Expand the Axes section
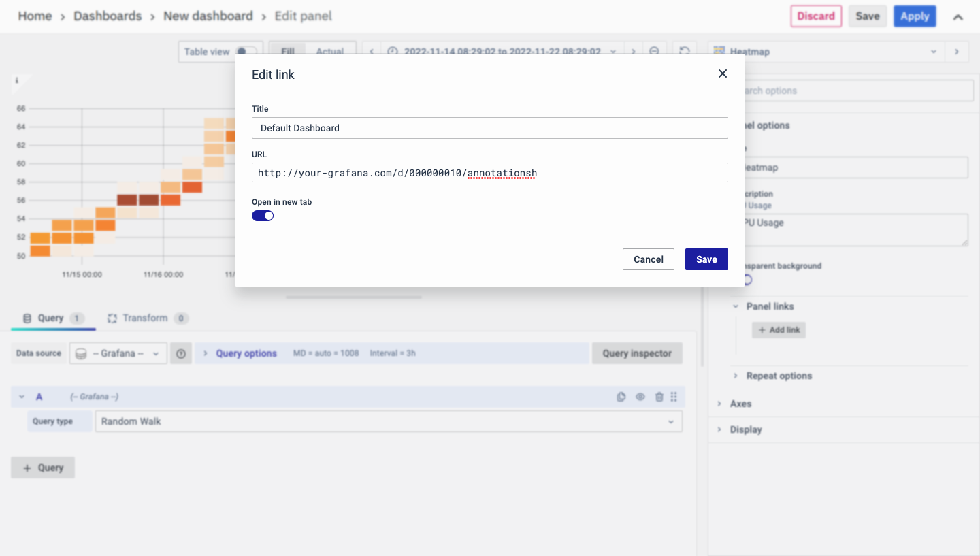This screenshot has width=980, height=556. point(740,404)
